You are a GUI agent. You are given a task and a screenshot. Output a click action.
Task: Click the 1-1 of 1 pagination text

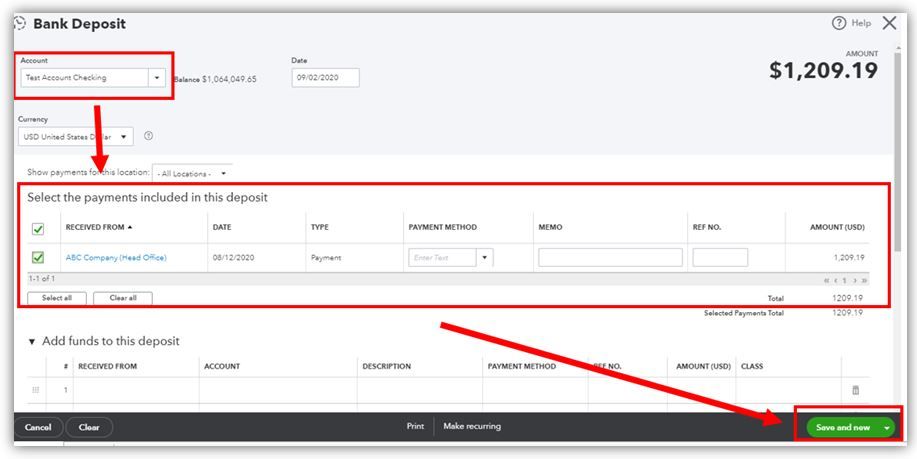coord(42,279)
